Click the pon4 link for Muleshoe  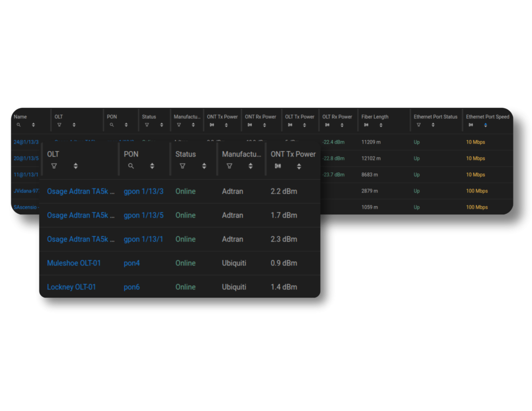(x=131, y=263)
